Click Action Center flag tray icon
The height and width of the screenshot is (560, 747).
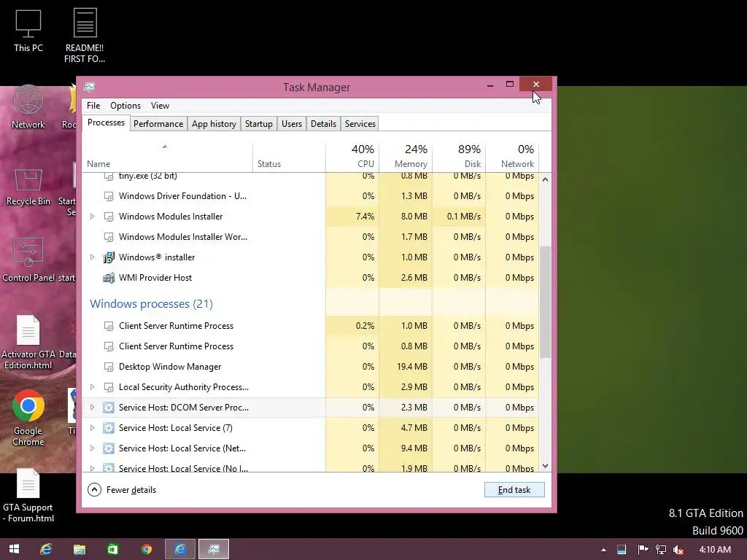[643, 550]
